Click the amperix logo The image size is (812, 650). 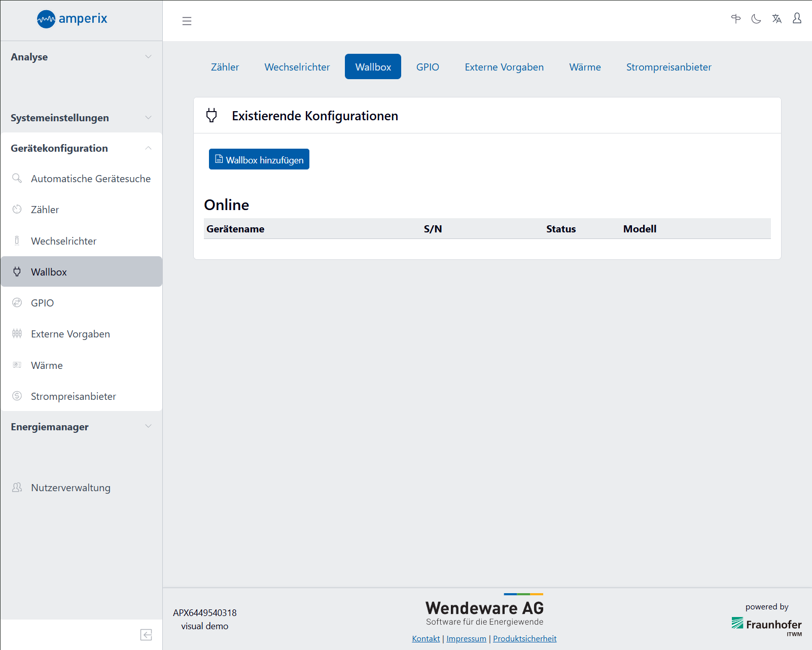tap(72, 19)
